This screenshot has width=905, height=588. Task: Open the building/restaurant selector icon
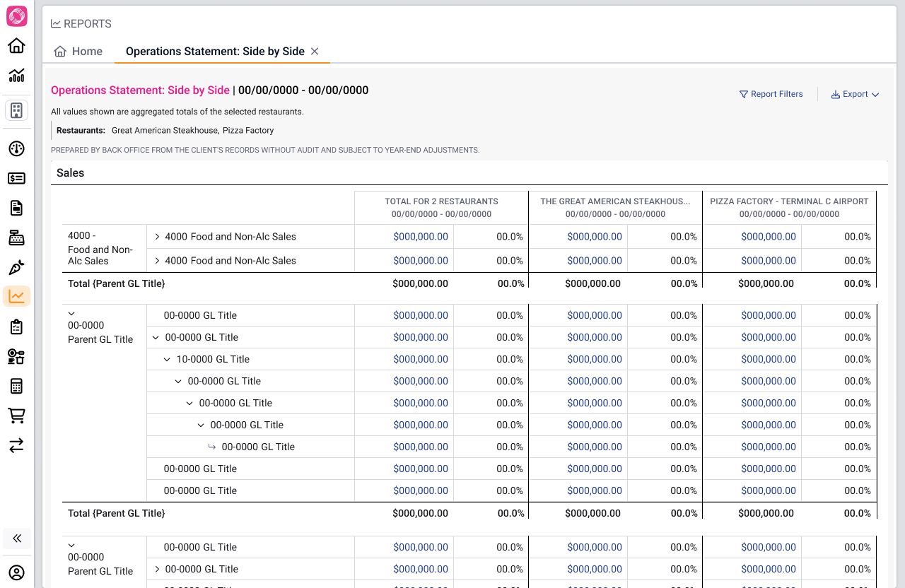click(16, 110)
